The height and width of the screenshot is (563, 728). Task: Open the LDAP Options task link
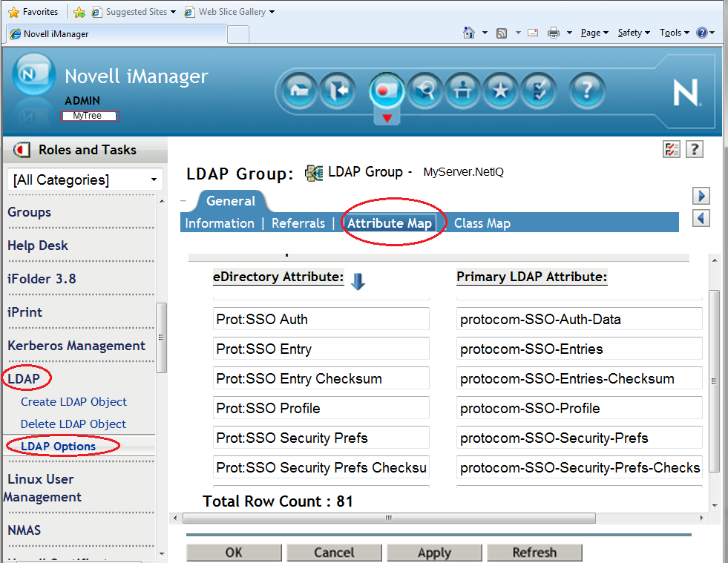[59, 446]
